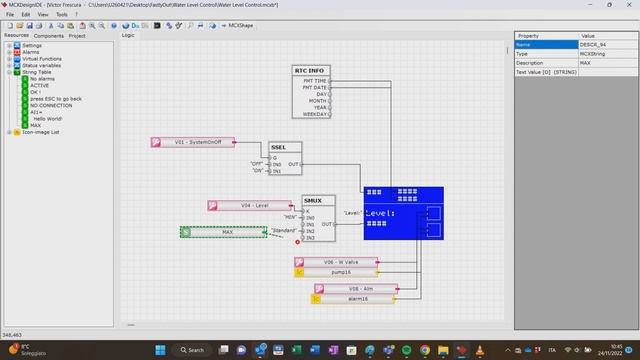Click the blue display screen 'Level:' text
The width and height of the screenshot is (640, 360).
point(380,213)
